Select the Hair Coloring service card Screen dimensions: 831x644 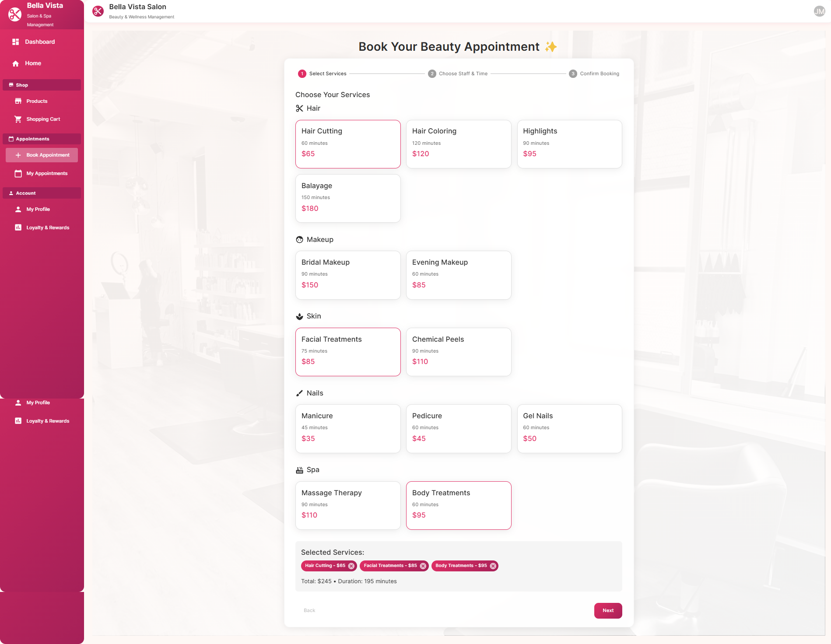[458, 144]
